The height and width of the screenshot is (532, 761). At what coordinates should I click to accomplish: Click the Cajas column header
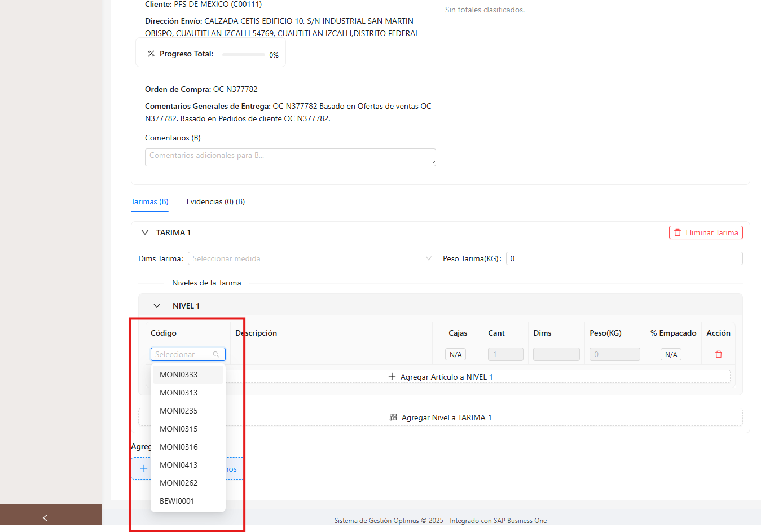458,333
